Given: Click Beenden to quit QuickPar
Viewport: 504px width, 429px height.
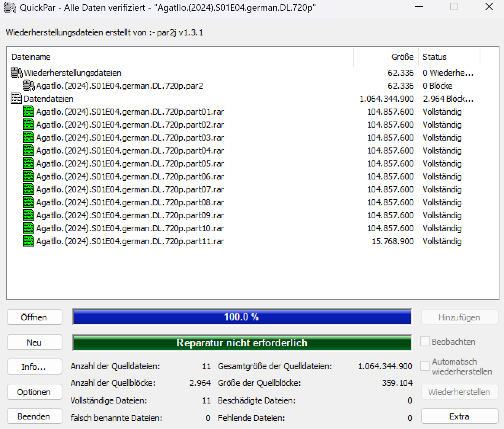Looking at the screenshot, I should coord(34,416).
